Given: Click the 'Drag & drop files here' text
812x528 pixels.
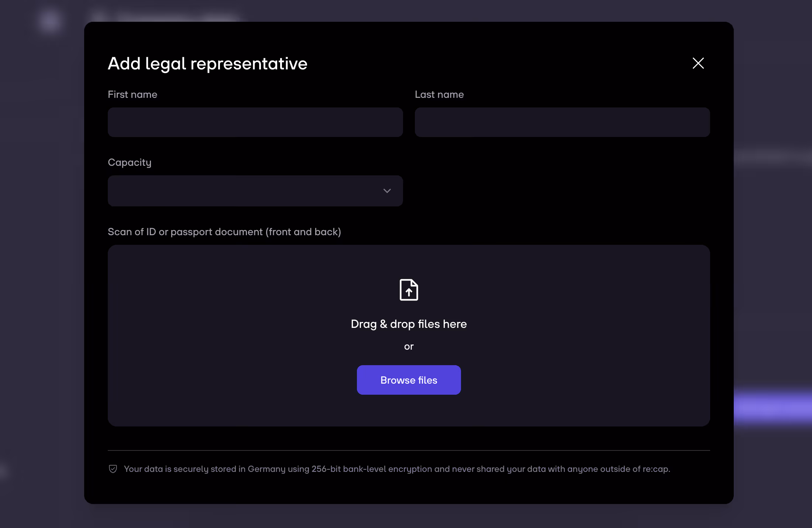Looking at the screenshot, I should [409, 324].
